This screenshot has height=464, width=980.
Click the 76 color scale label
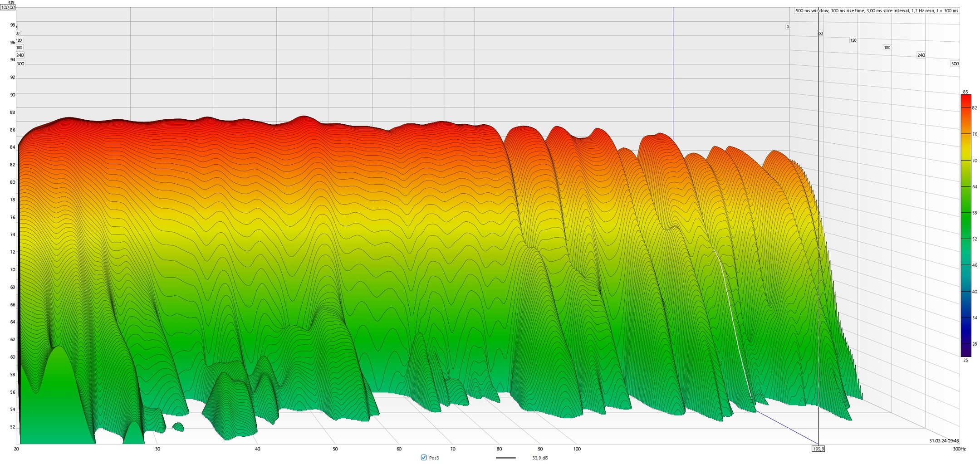point(975,134)
